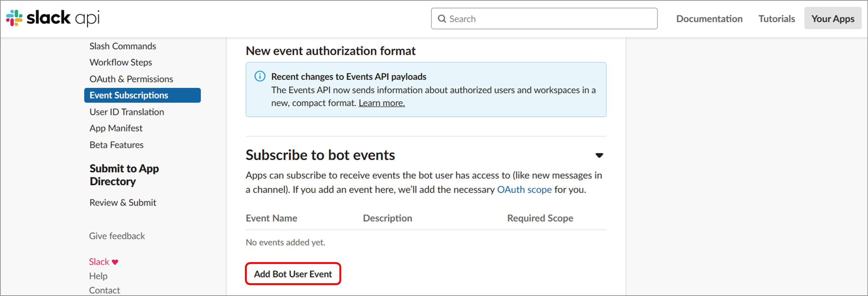Viewport: 868px width, 296px height.
Task: Click the Add Bot User Event button
Action: point(293,274)
